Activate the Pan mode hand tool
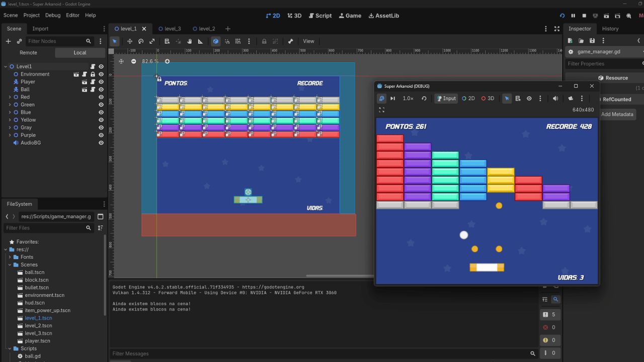This screenshot has width=644, height=362. 190,41
